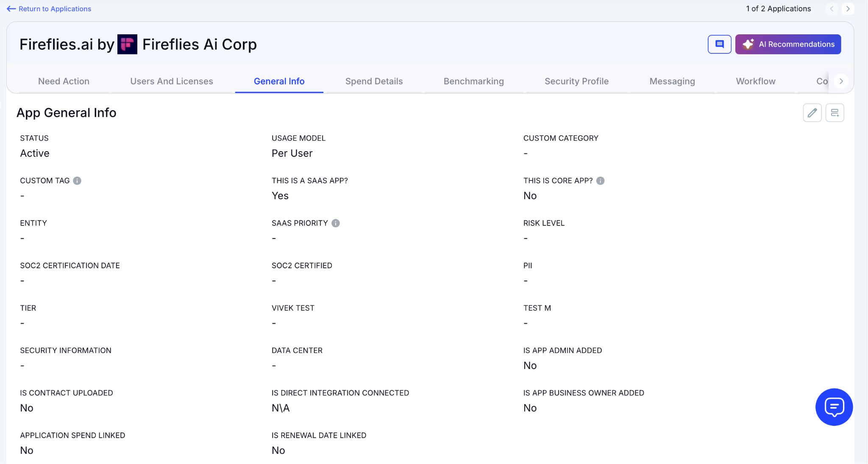Screen dimensions: 868x464
Task: Click the Custom Tag info icon
Action: (x=77, y=181)
